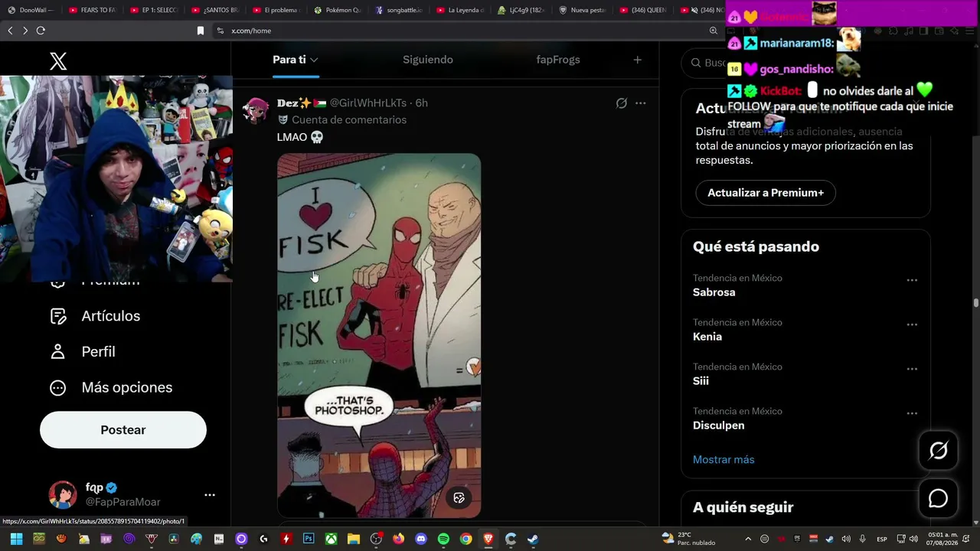980x551 pixels.
Task: Open Google Chrome from the taskbar
Action: pyautogui.click(x=465, y=539)
